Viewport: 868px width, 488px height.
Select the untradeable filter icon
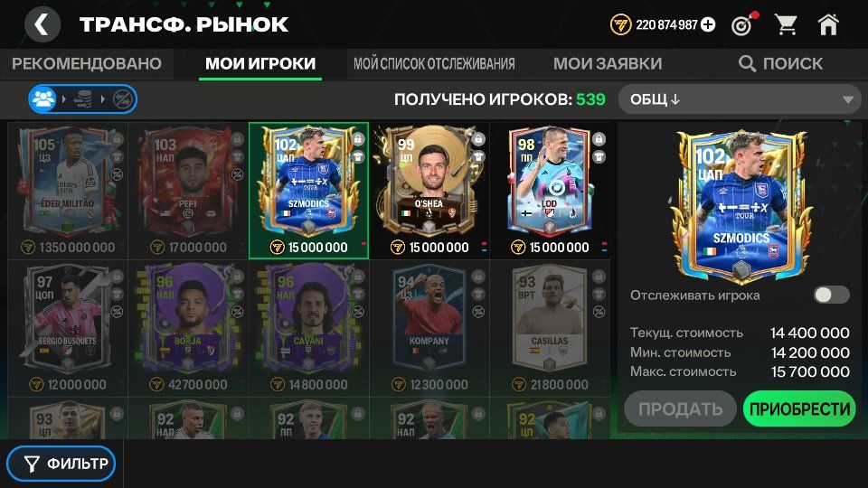coord(122,99)
